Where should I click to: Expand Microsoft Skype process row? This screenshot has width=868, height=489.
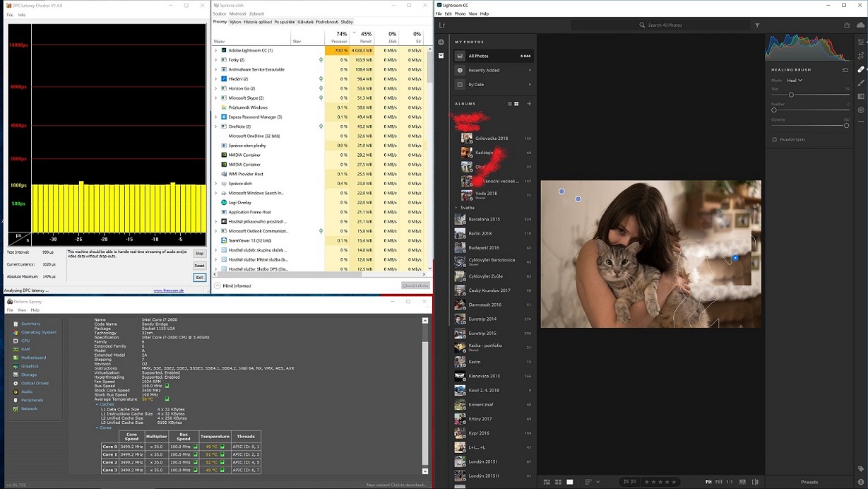point(216,98)
